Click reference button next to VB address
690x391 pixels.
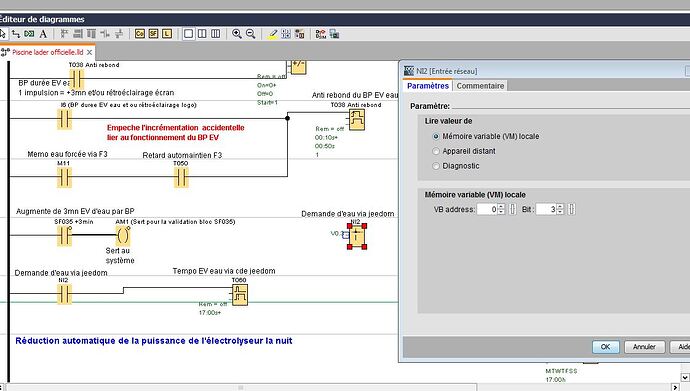click(513, 209)
